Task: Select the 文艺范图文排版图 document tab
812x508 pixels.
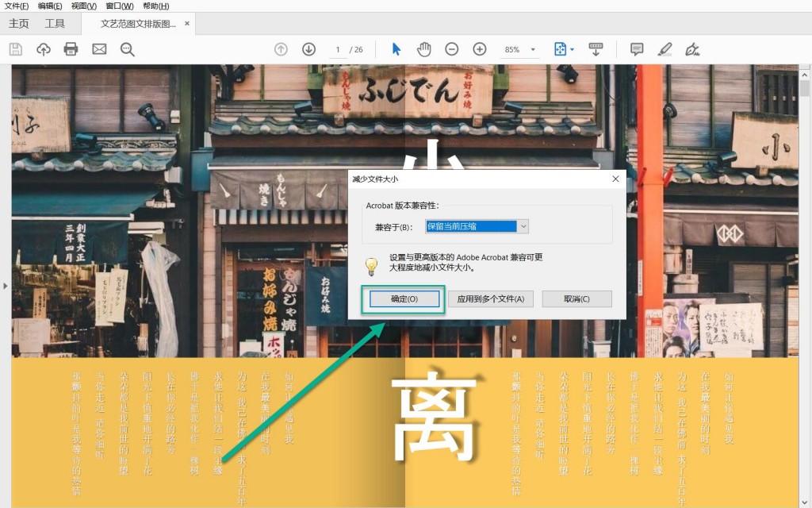Action: 138,24
